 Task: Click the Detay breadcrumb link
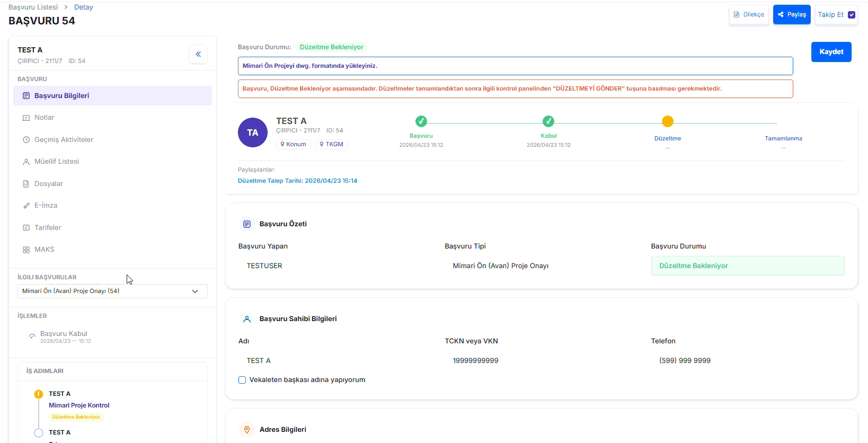click(84, 7)
